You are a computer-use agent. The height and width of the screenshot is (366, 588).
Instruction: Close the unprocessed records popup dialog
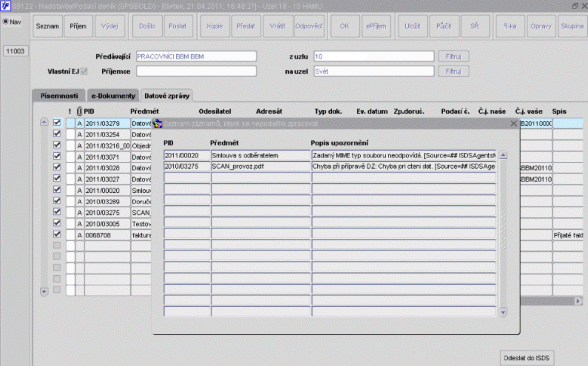[x=514, y=123]
